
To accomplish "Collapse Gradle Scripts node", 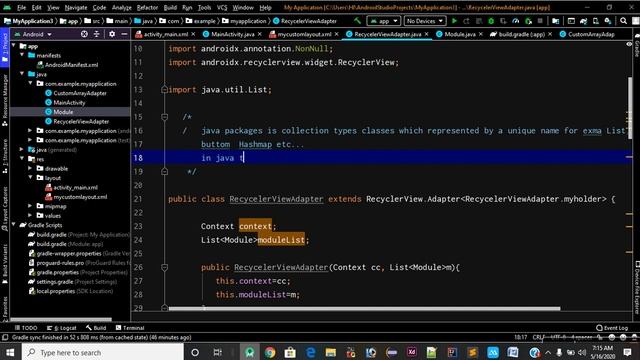I will pos(14,224).
